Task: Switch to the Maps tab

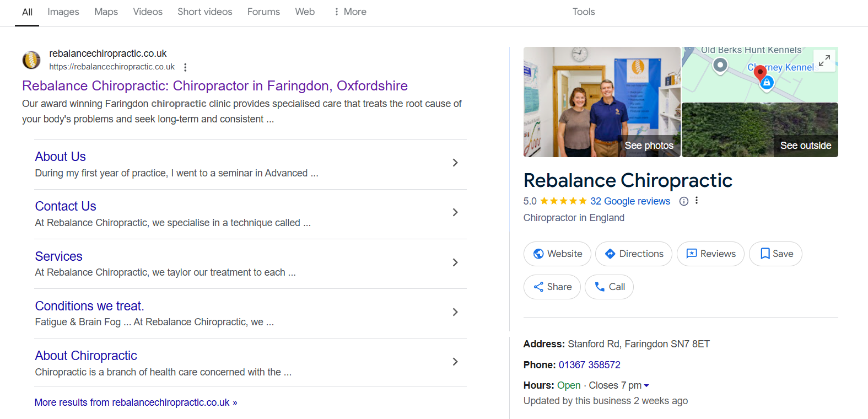Action: (x=106, y=12)
